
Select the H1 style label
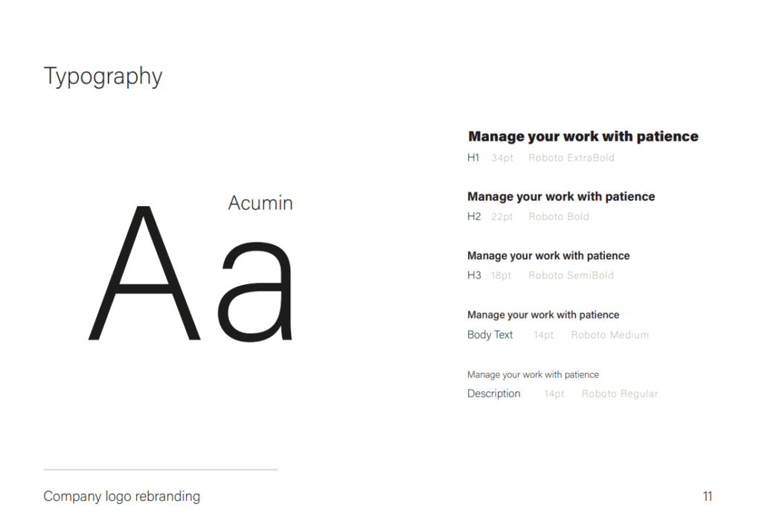click(473, 158)
